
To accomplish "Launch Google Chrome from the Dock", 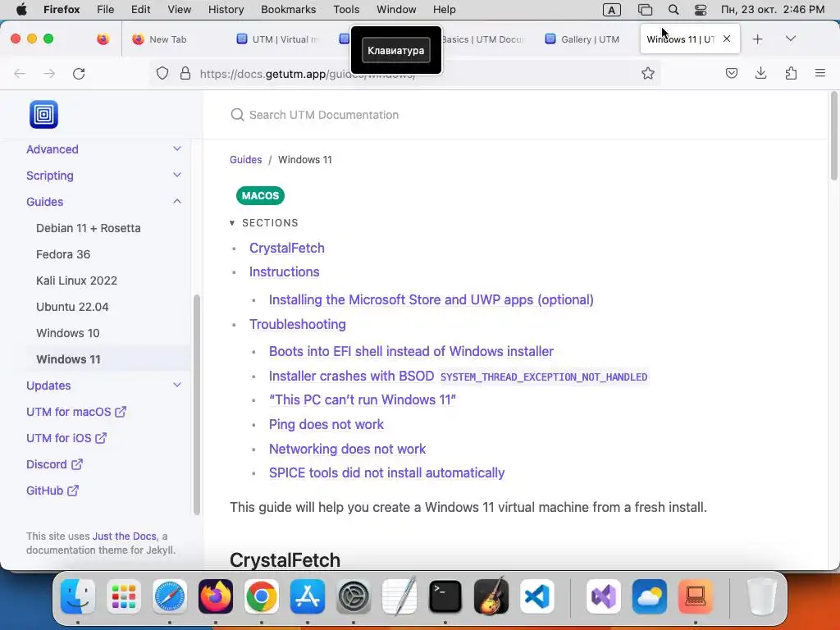I will 262,596.
